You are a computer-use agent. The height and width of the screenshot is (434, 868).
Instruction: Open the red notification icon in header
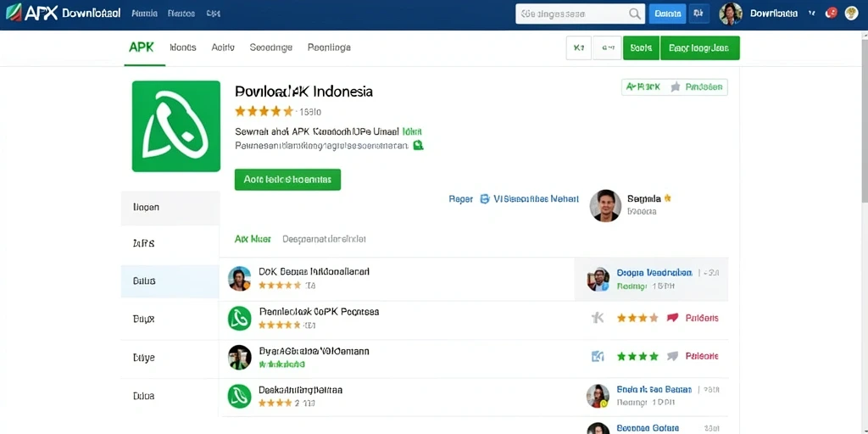[831, 14]
